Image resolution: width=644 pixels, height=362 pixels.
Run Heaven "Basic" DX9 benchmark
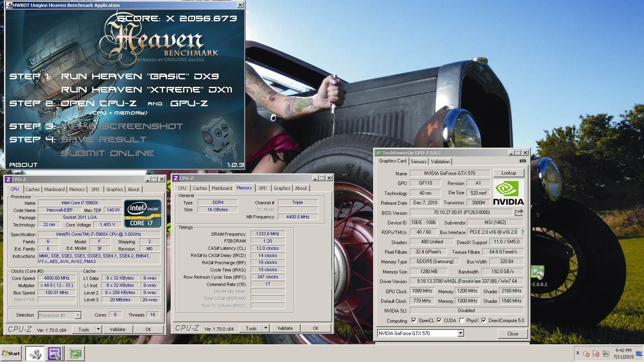140,76
